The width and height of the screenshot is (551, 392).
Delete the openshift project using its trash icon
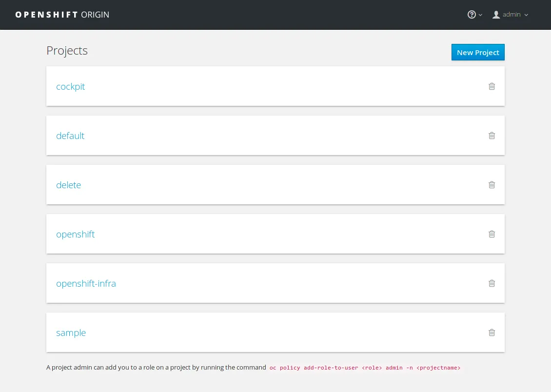(492, 234)
